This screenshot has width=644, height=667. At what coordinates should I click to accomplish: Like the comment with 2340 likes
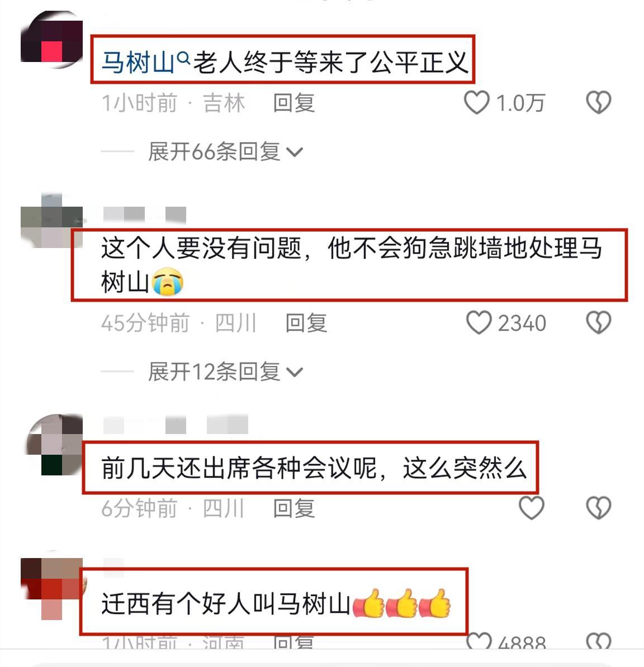click(x=479, y=322)
